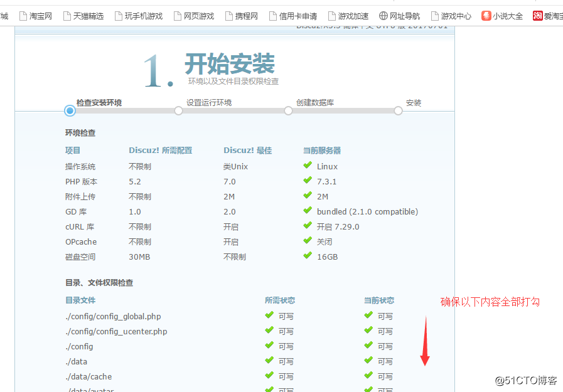Viewport: 563px width, 392px height.
Task: Click the green check beside 16GB
Action: pos(308,255)
